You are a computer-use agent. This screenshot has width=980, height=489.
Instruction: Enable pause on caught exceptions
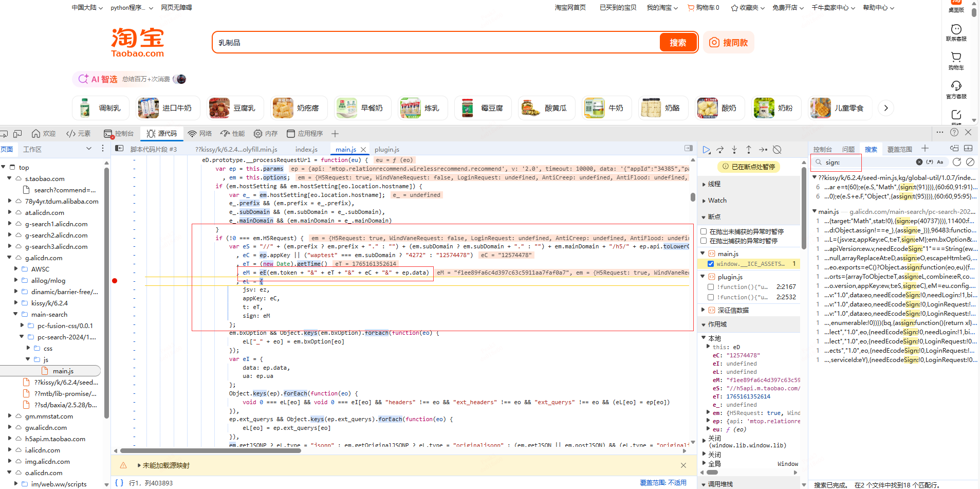pyautogui.click(x=704, y=241)
